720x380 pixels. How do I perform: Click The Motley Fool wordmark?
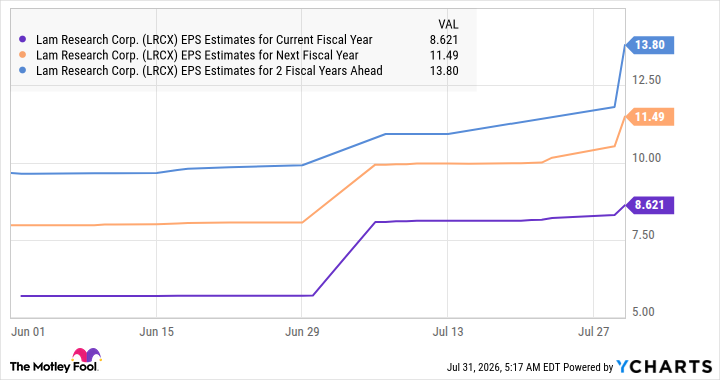(53, 367)
